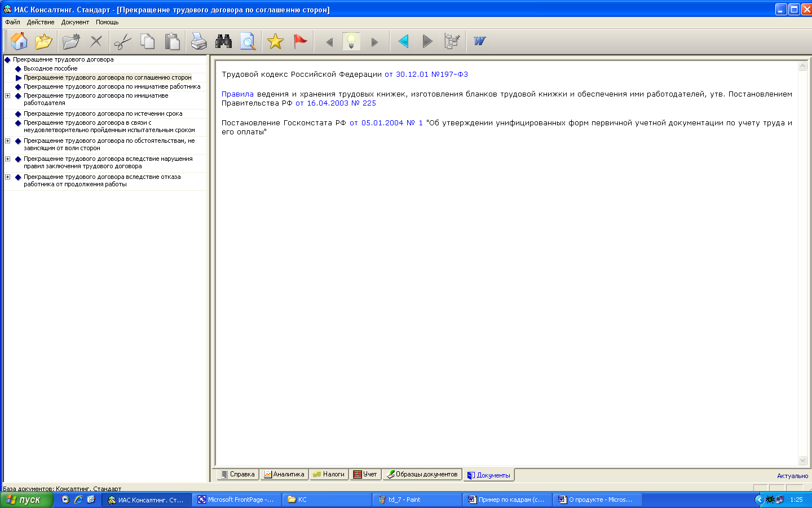Image resolution: width=812 pixels, height=508 pixels.
Task: Open link 'от 30.12.01 №197-ФЗ'
Action: 426,75
